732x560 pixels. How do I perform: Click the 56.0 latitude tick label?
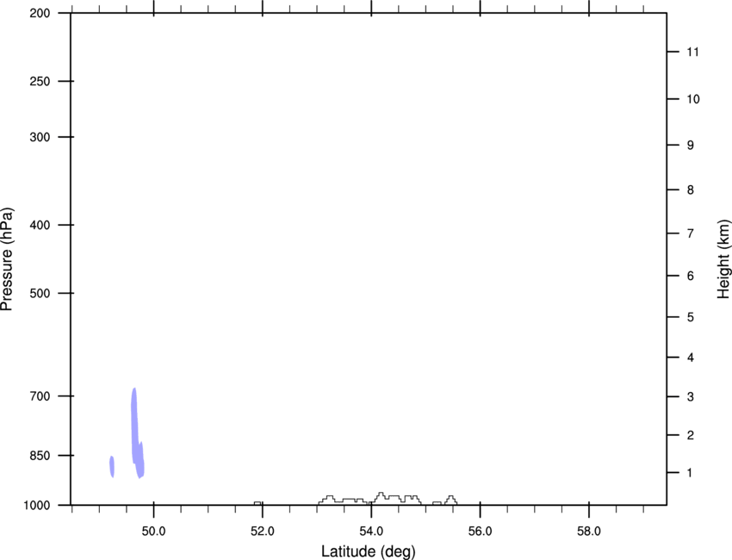480,531
